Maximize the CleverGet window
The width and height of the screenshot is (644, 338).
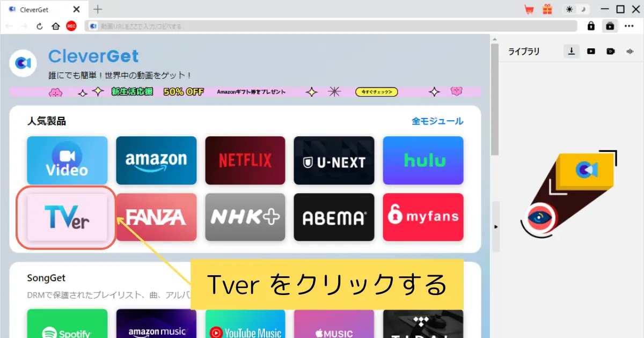pyautogui.click(x=620, y=9)
